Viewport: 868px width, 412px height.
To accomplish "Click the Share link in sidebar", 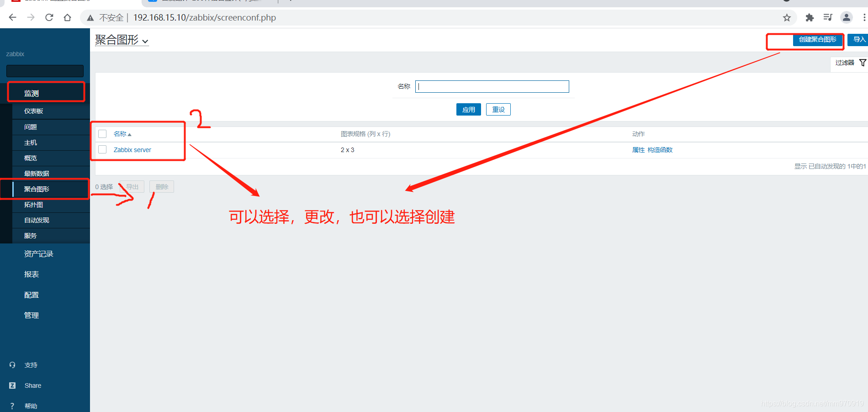I will pos(33,386).
